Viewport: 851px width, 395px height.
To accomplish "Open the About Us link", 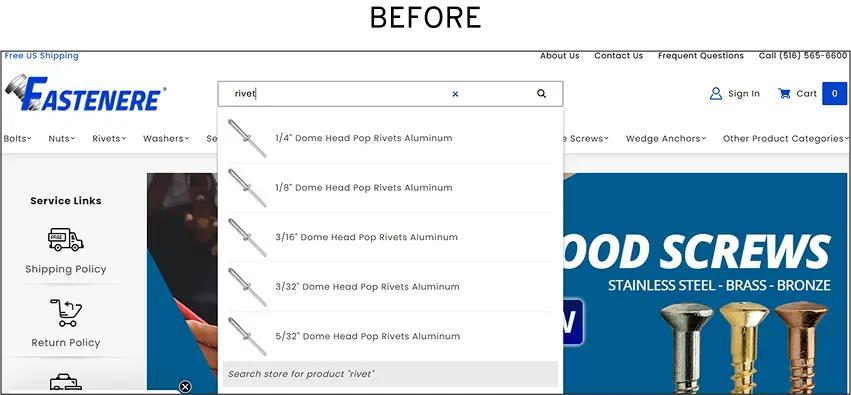I will pos(560,56).
